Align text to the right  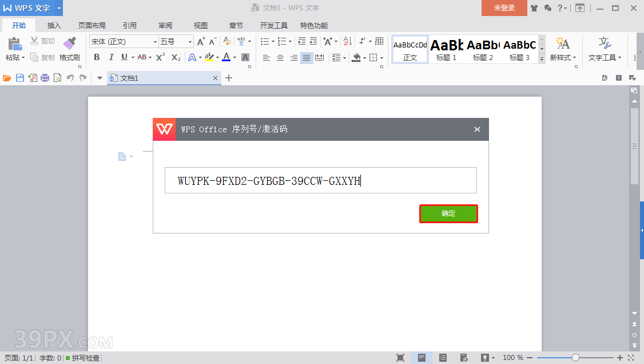coord(293,57)
